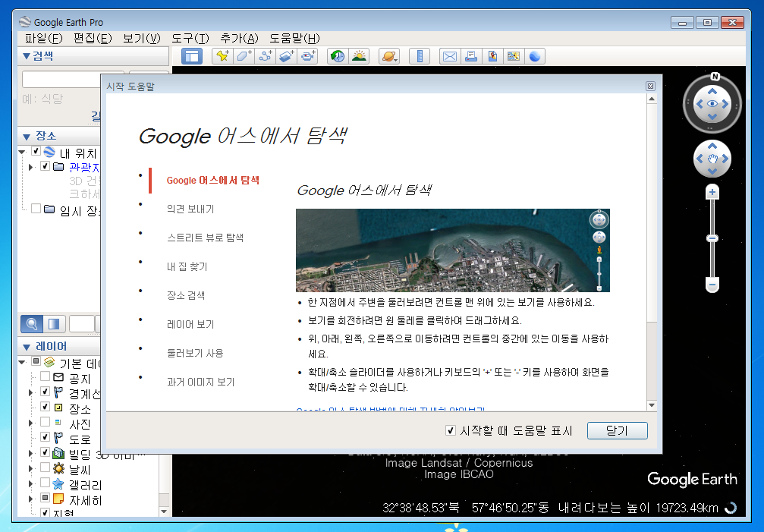Click the North 'N' compass marker
764x532 pixels.
click(x=715, y=77)
